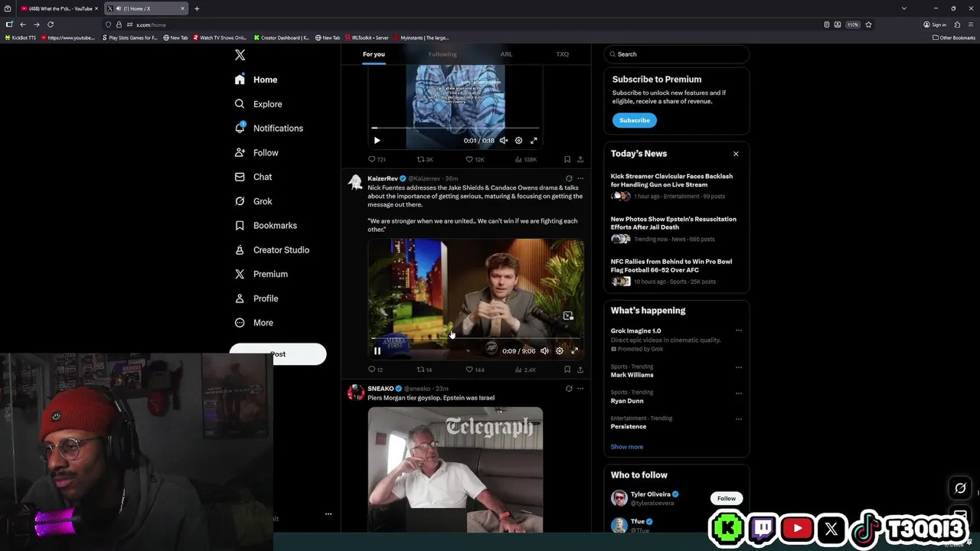Open a new browser tab
Image resolution: width=980 pixels, height=551 pixels.
point(197,8)
